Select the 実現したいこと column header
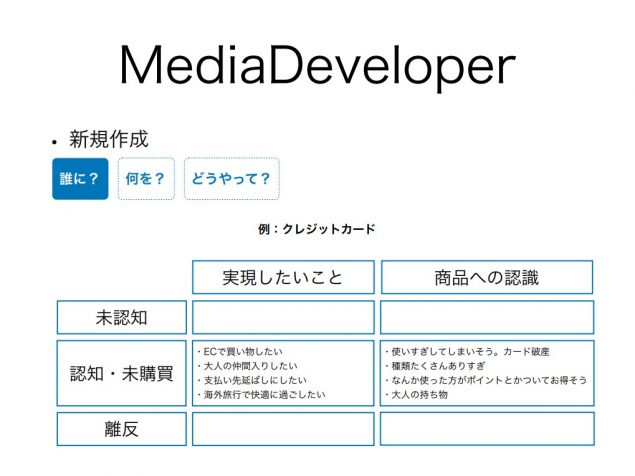635x476 pixels. point(283,277)
